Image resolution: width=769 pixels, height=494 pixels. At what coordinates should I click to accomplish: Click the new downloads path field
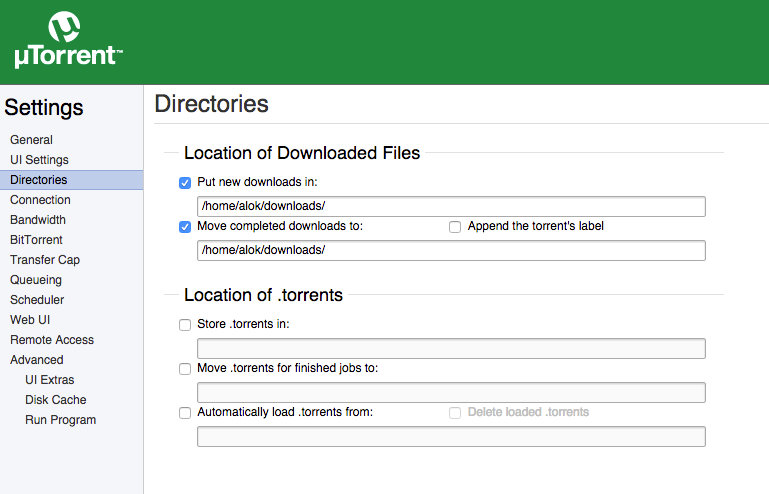point(451,207)
